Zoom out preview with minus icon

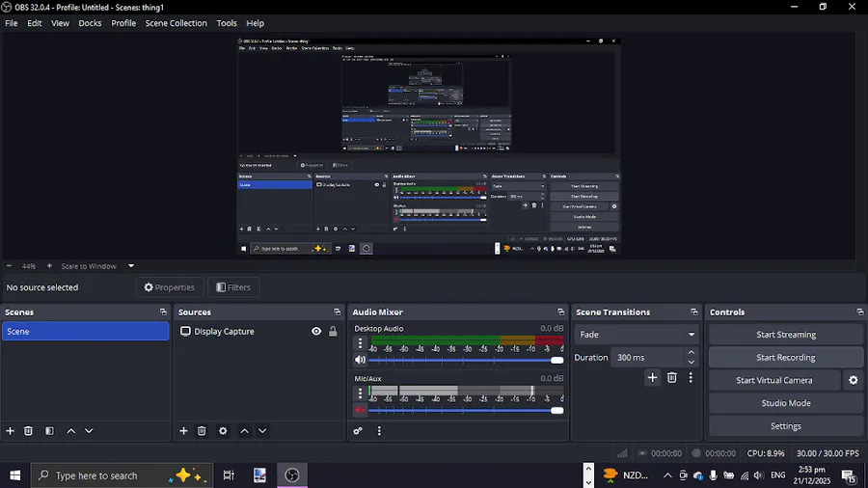click(x=9, y=266)
